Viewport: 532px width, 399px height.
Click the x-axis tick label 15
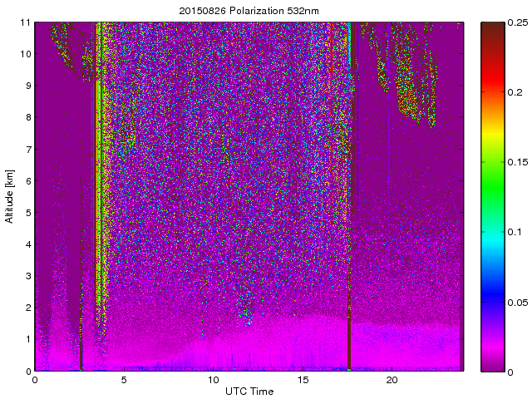pyautogui.click(x=303, y=380)
